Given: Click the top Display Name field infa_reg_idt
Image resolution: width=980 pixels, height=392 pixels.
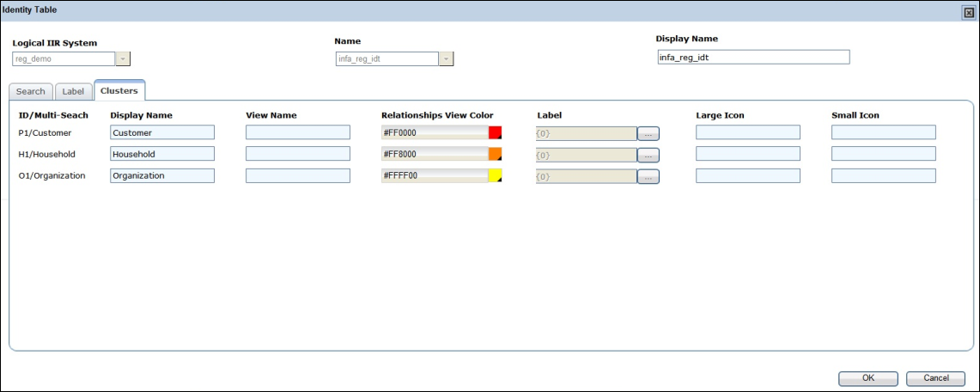Looking at the screenshot, I should [752, 58].
